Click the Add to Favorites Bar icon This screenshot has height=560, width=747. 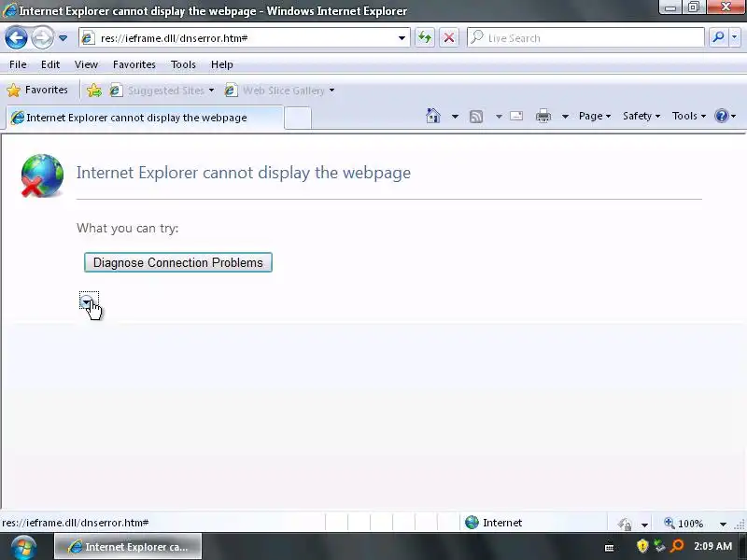pyautogui.click(x=94, y=90)
